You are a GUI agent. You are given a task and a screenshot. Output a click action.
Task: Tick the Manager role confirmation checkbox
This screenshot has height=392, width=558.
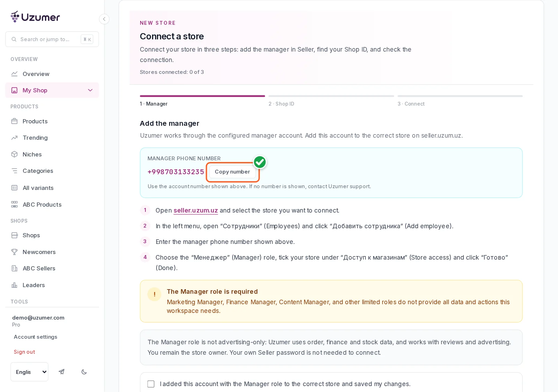[151, 384]
